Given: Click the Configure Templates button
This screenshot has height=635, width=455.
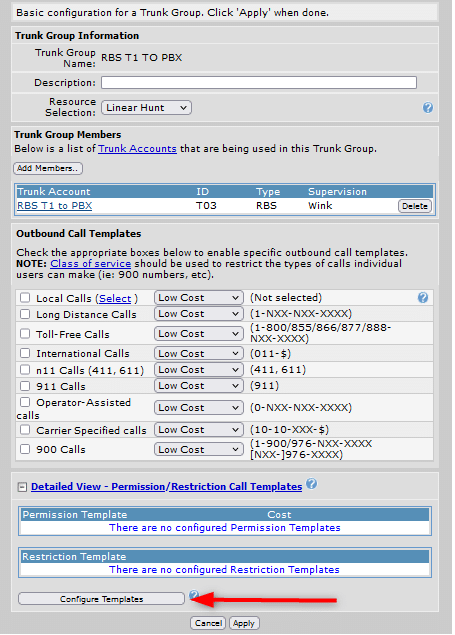Looking at the screenshot, I should 101,599.
